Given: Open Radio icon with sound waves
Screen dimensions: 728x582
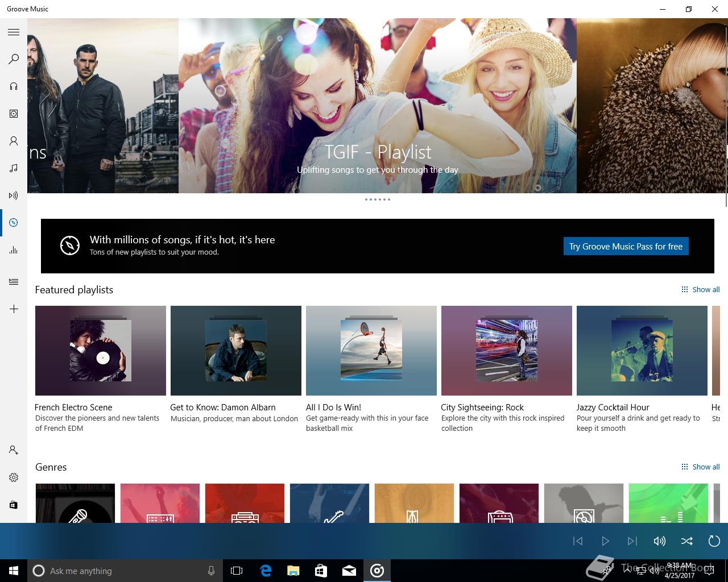Looking at the screenshot, I should 14,196.
